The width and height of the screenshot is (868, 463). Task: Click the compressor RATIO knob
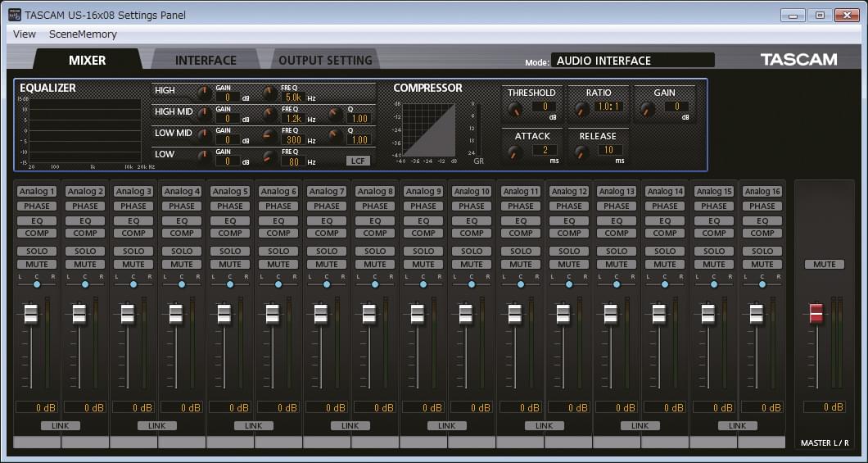coord(581,109)
